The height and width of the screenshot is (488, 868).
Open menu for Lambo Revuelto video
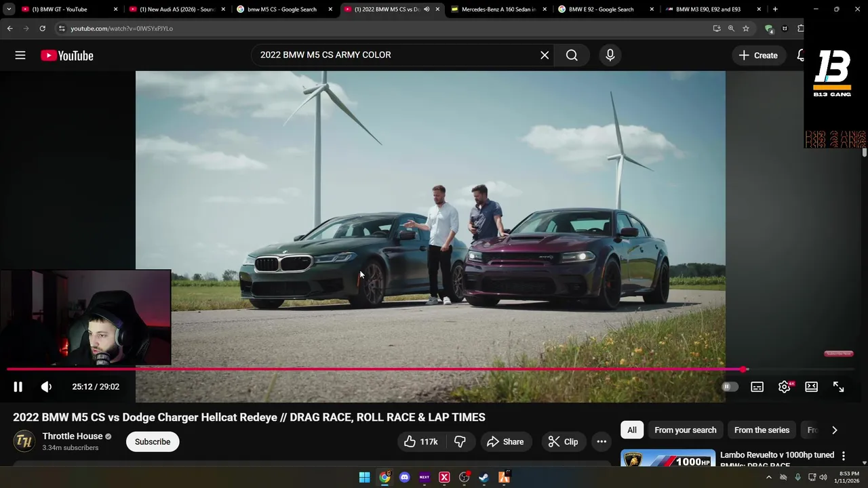click(844, 456)
